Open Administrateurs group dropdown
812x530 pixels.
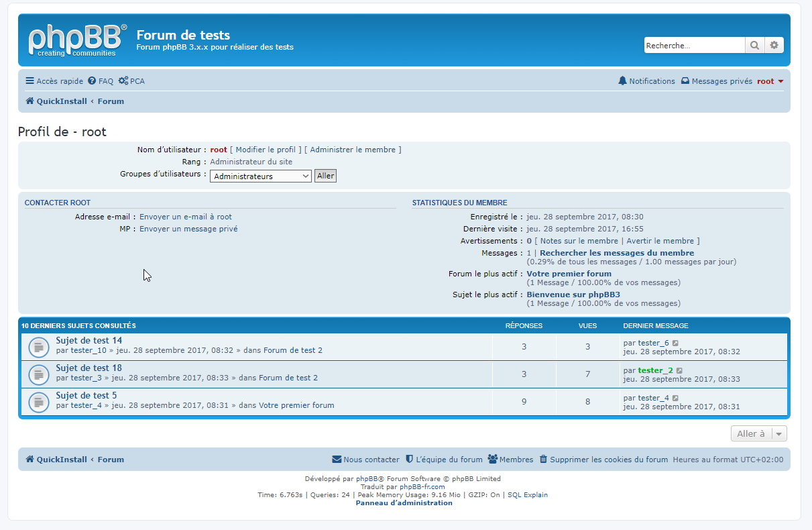coord(261,176)
